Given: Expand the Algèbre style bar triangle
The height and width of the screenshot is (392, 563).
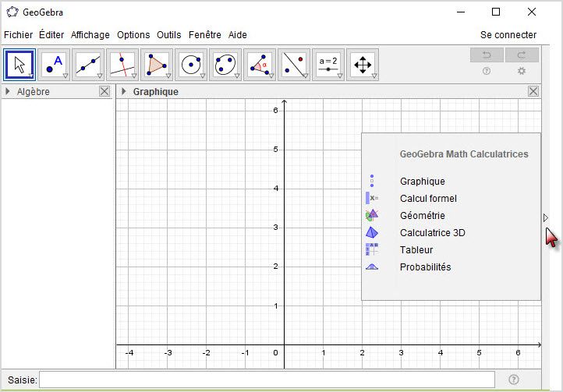Looking at the screenshot, I should click(x=7, y=91).
